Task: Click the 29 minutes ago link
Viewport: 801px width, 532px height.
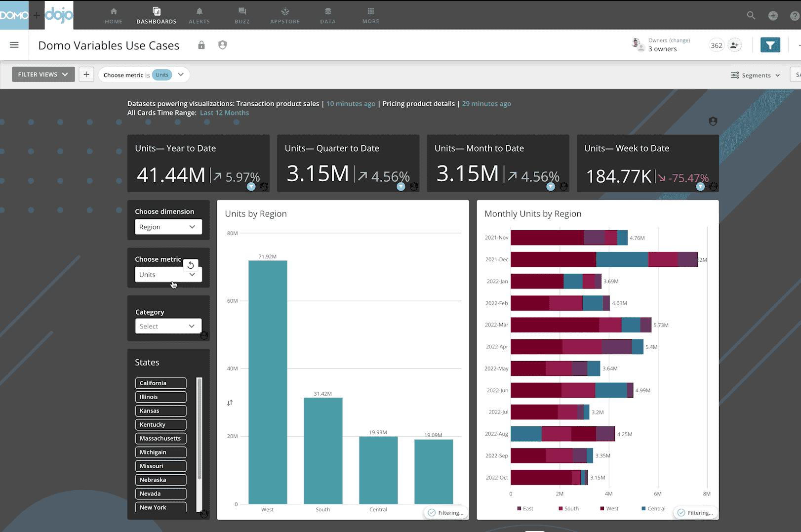Action: [486, 104]
